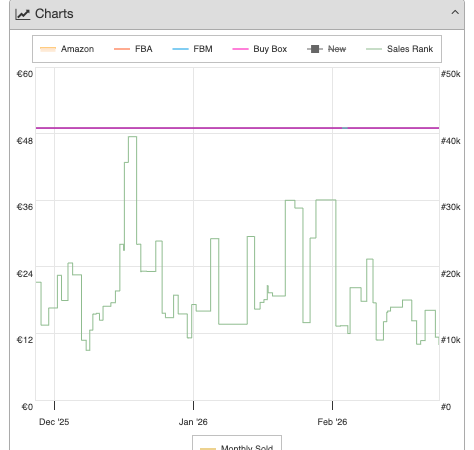474x450 pixels.
Task: Click the Dec '25 axis label
Action: (54, 422)
